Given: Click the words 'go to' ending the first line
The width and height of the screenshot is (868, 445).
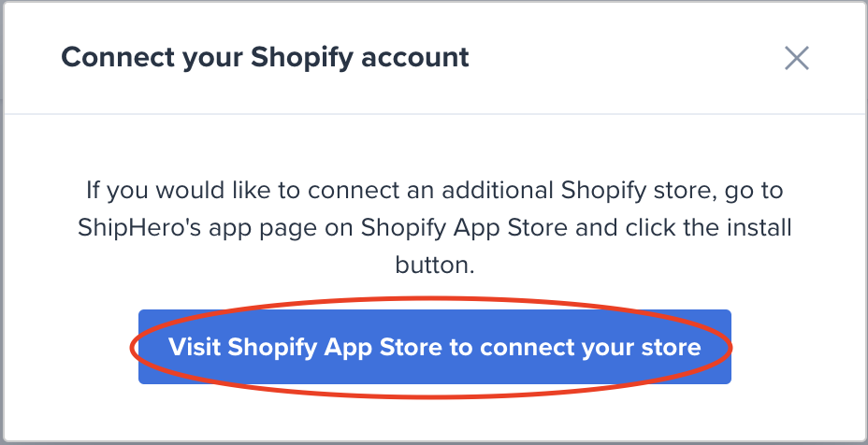Looking at the screenshot, I should 756,191.
